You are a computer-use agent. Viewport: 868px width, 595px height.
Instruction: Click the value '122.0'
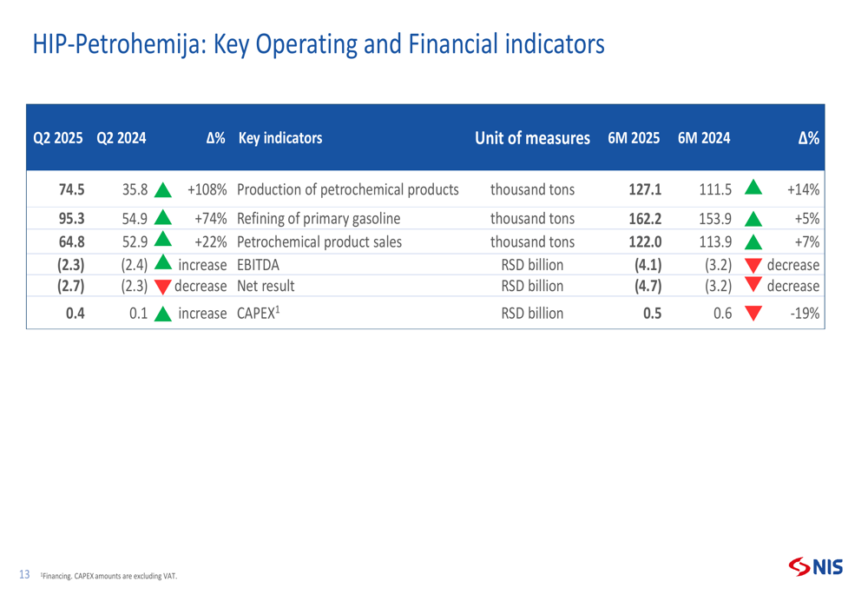(x=645, y=242)
